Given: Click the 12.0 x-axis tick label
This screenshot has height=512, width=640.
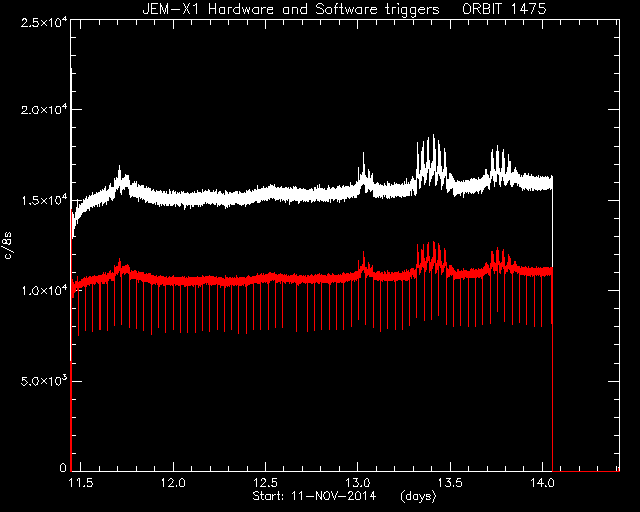Looking at the screenshot, I should point(173,483).
